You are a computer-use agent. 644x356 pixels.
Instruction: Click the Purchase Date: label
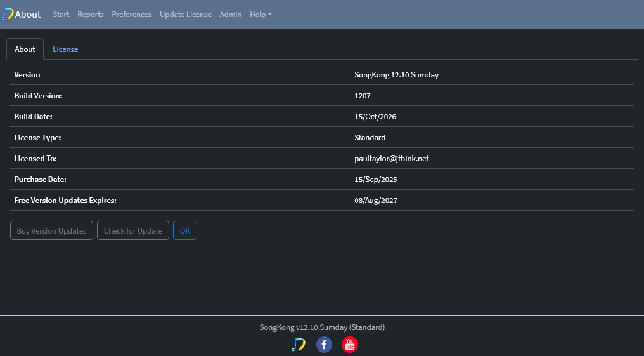[x=41, y=180]
